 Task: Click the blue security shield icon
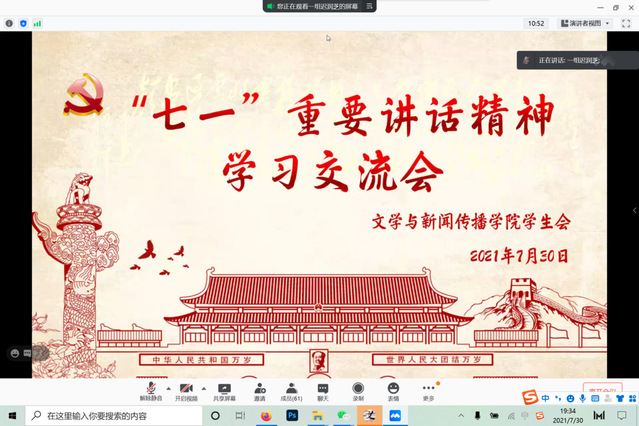tap(23, 22)
